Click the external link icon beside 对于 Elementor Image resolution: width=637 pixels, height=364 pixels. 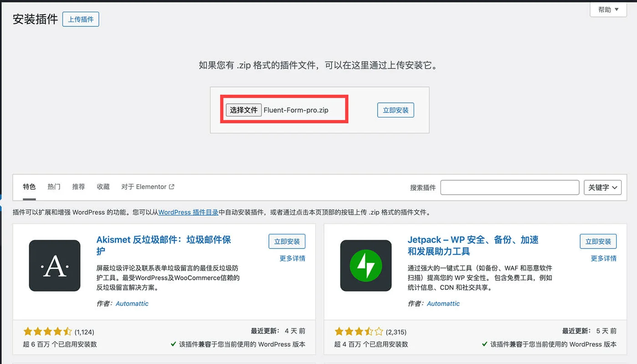coord(171,187)
